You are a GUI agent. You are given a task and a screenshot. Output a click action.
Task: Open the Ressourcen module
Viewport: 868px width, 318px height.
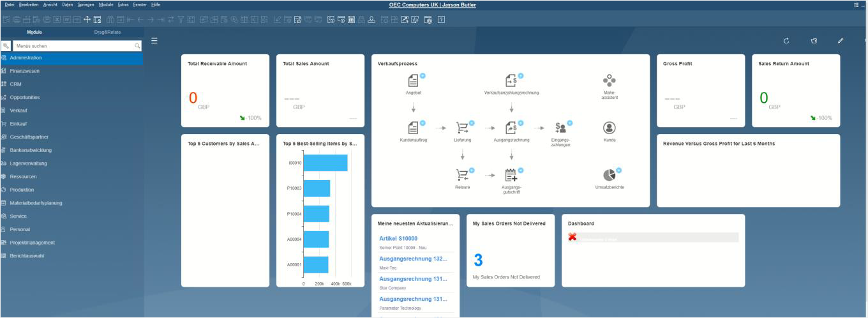(71, 176)
